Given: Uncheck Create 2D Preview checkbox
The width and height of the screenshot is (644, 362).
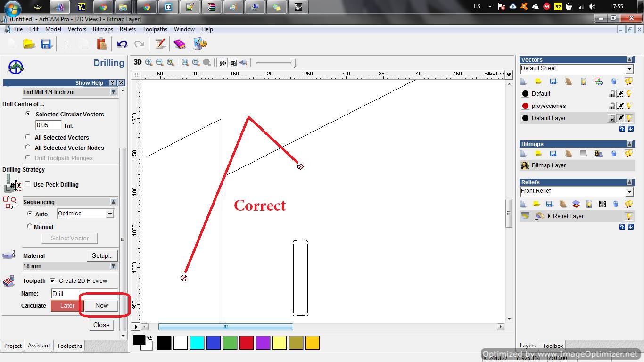Looking at the screenshot, I should pos(52,280).
